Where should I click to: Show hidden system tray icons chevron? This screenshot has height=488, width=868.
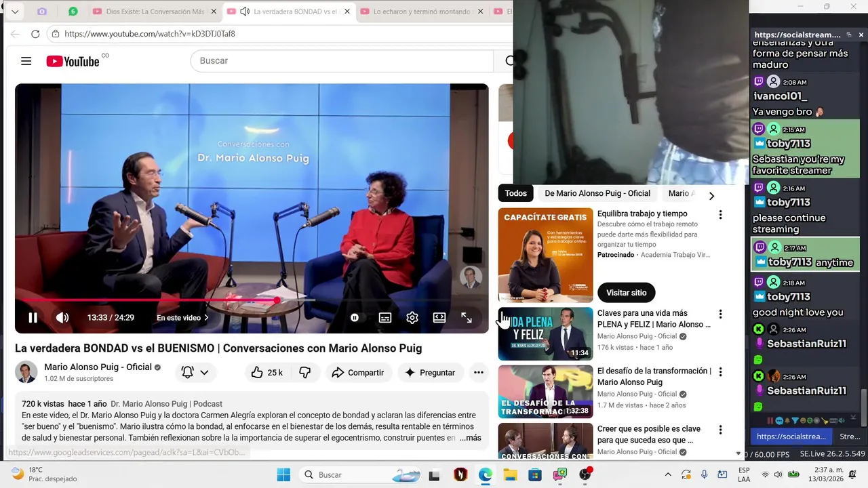[x=668, y=474]
